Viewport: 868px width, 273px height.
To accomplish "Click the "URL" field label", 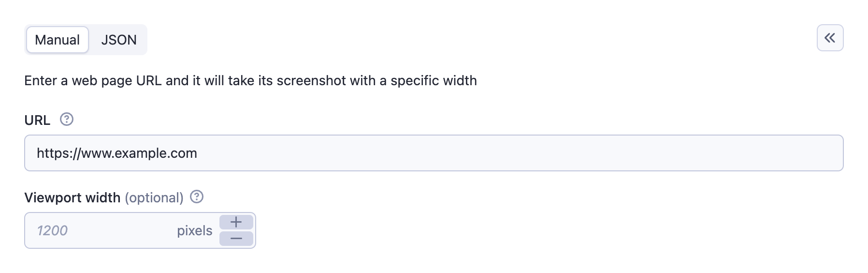I will pos(37,120).
